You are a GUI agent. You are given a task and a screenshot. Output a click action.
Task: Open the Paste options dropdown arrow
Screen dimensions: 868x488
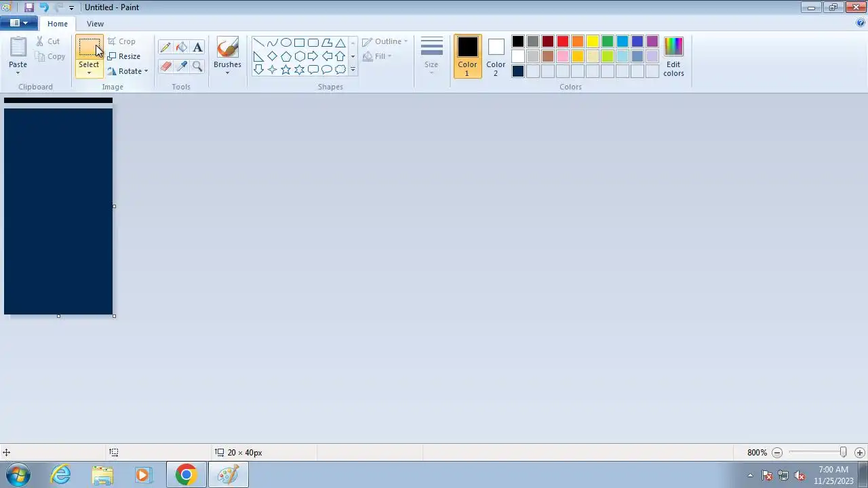click(x=18, y=73)
